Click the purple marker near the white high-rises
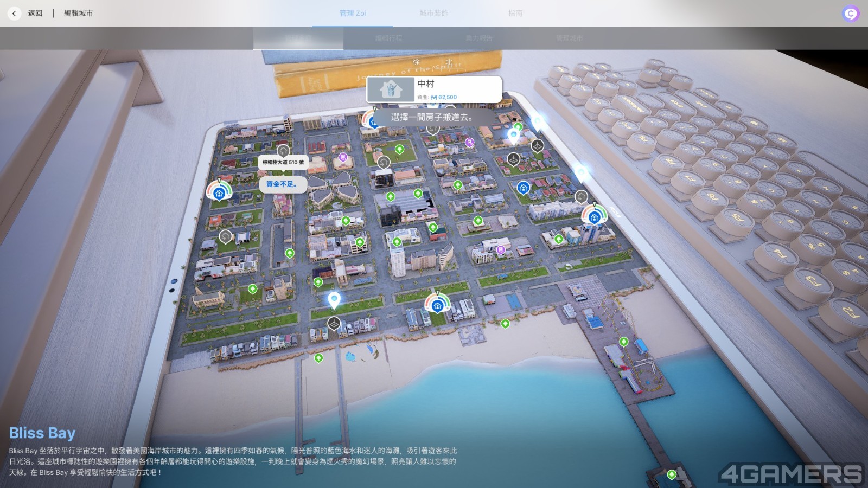Screen dimensions: 868x488 [501, 250]
